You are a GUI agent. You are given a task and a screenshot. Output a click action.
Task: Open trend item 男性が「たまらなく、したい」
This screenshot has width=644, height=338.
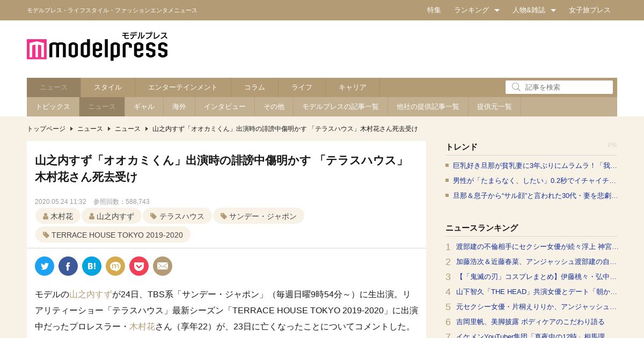[x=535, y=181]
